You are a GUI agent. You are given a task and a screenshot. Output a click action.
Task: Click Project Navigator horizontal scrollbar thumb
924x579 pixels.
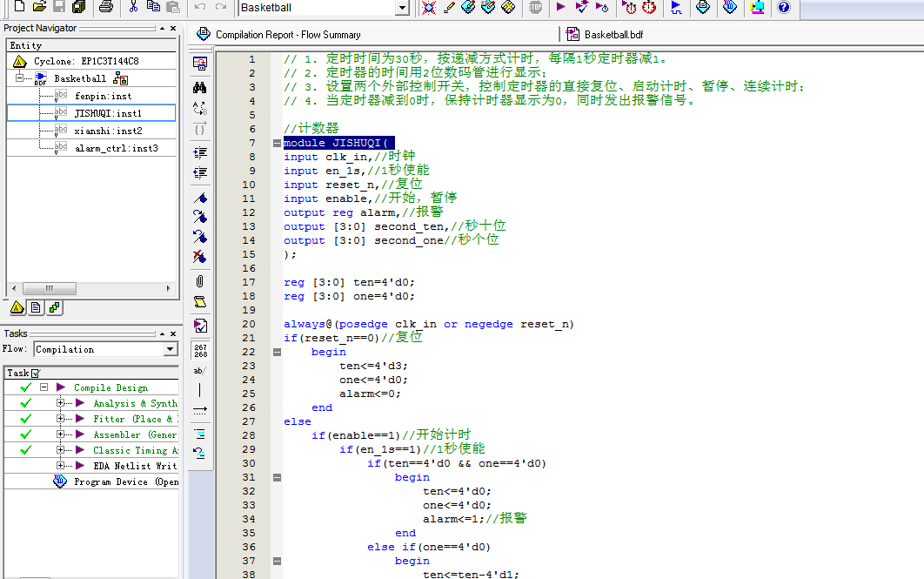coord(50,288)
